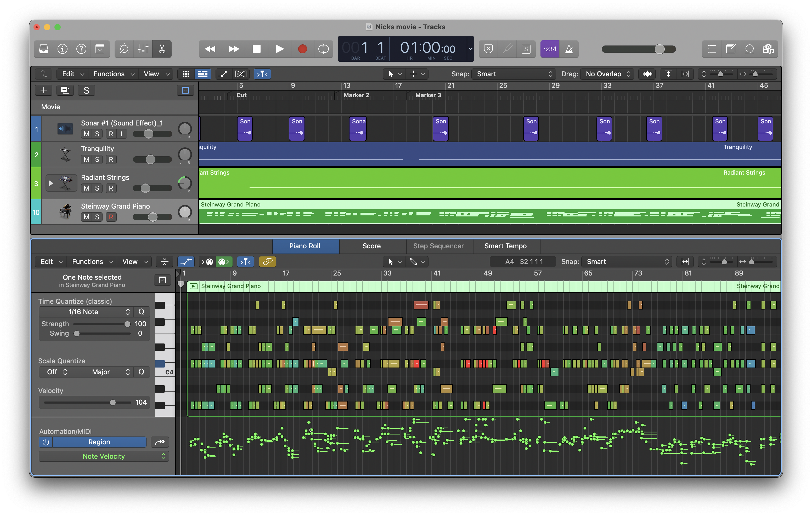Open the Drag No Overlap dropdown
This screenshot has height=516, width=812.
click(608, 74)
